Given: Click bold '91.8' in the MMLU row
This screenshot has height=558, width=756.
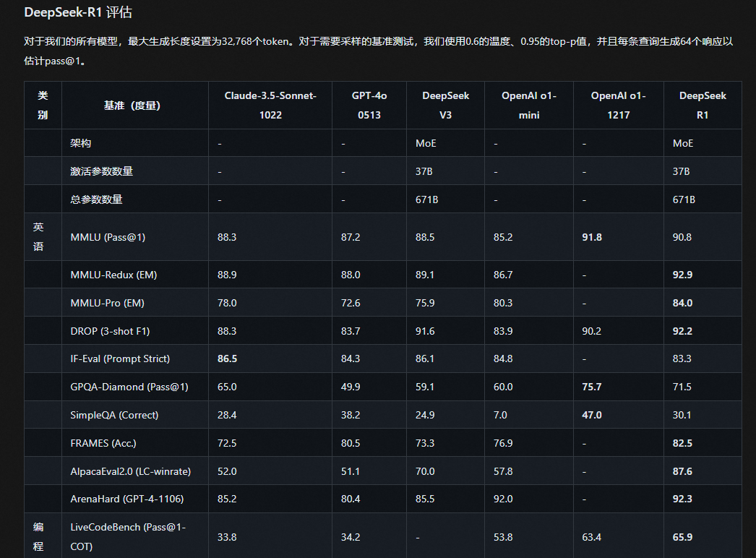Looking at the screenshot, I should click(592, 237).
